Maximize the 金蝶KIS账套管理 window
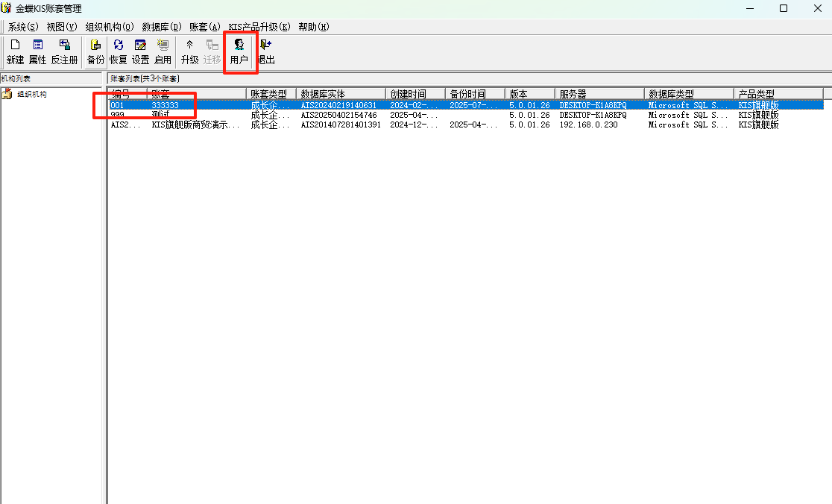This screenshot has height=504, width=832. point(784,8)
